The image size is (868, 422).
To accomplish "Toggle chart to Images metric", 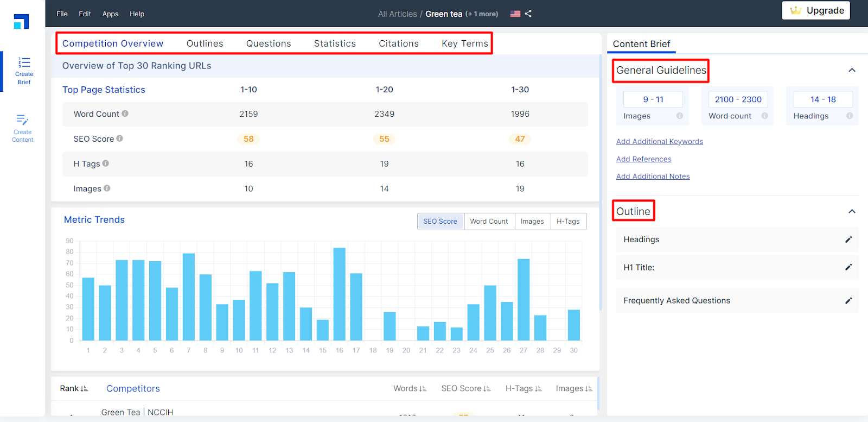I will [x=532, y=222].
